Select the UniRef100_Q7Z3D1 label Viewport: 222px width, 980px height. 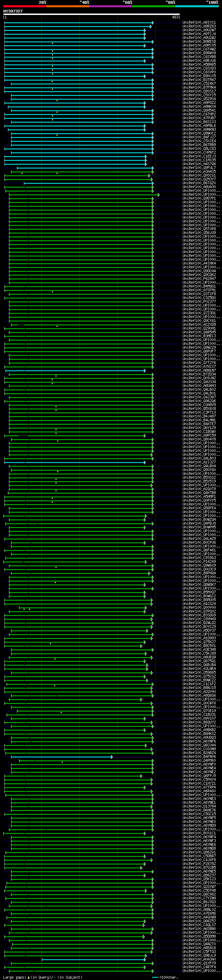click(199, 313)
